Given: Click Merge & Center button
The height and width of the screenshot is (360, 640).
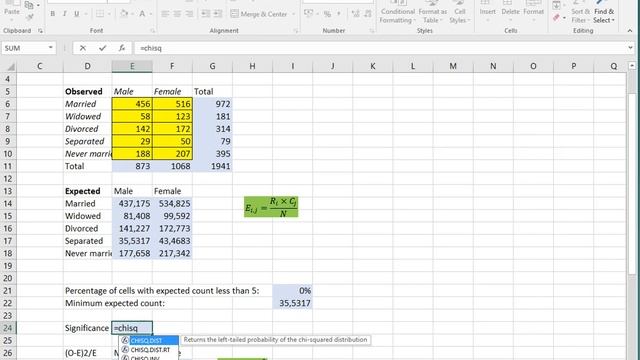Looking at the screenshot, I should point(259,14).
